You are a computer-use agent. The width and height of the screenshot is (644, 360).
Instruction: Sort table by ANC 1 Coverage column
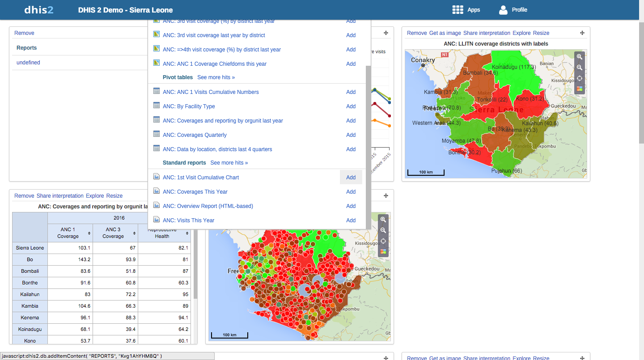tap(89, 233)
